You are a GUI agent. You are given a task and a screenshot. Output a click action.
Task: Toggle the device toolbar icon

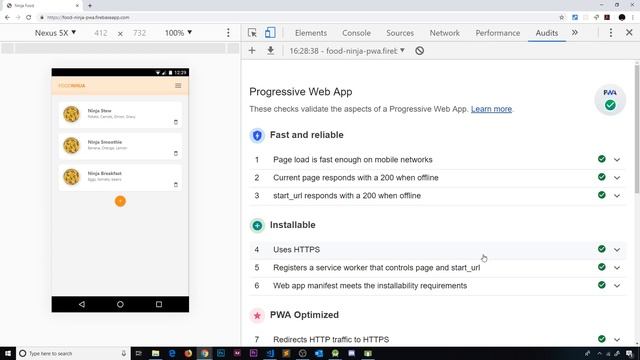(270, 33)
